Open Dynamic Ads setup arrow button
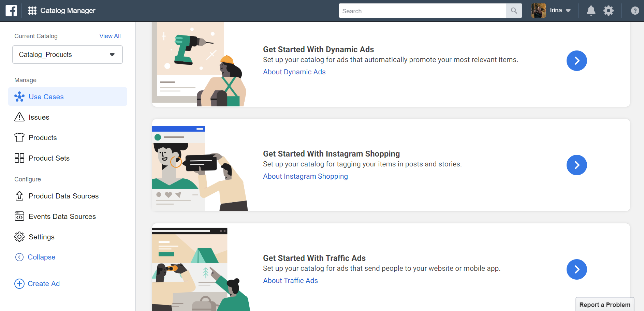 click(576, 61)
